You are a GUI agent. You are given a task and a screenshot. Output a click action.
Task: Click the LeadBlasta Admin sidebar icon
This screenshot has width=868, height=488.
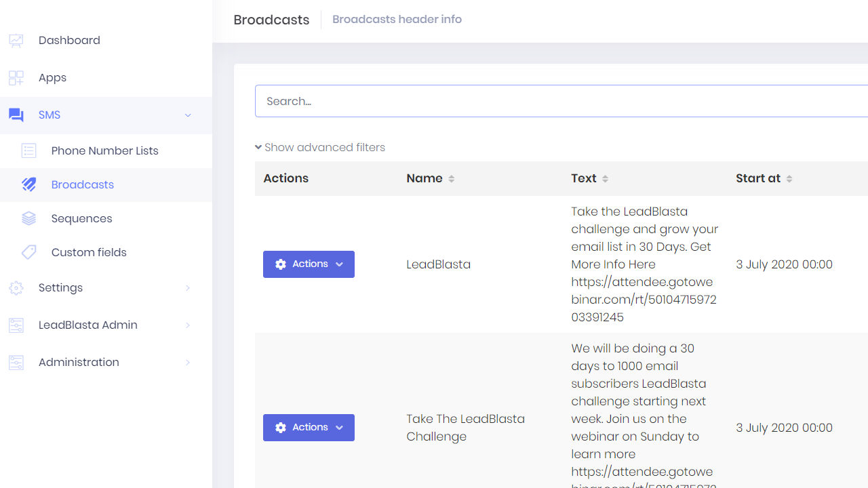(x=16, y=325)
